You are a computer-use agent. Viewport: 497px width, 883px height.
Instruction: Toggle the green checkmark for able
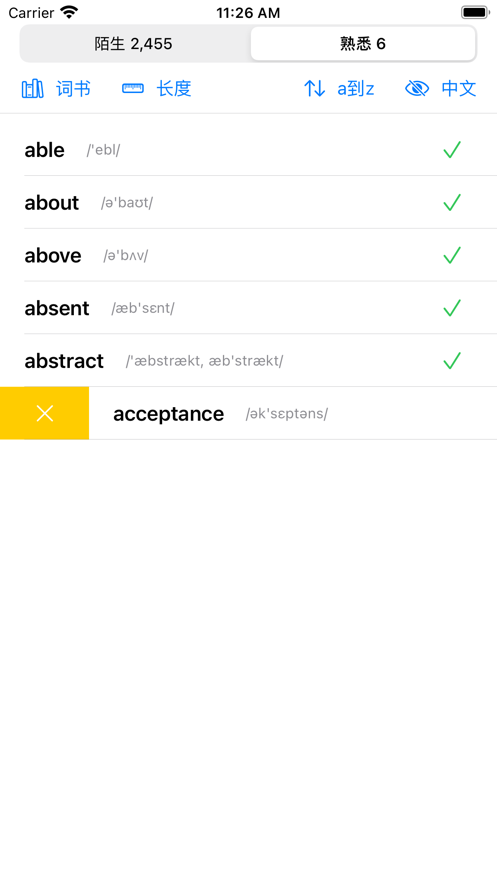[x=452, y=150]
